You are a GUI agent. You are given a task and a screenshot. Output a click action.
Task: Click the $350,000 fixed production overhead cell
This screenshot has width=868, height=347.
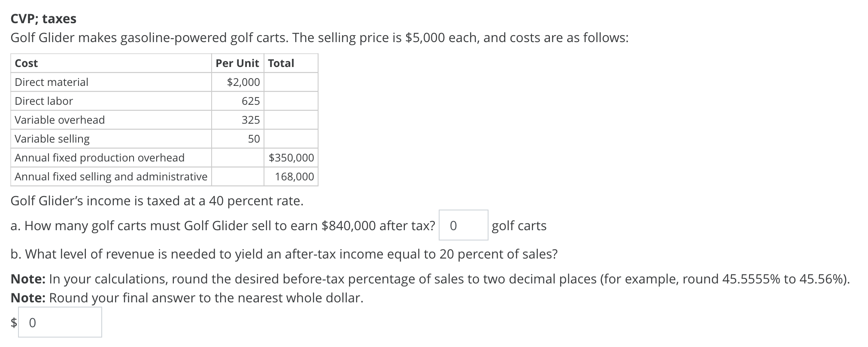click(x=291, y=158)
